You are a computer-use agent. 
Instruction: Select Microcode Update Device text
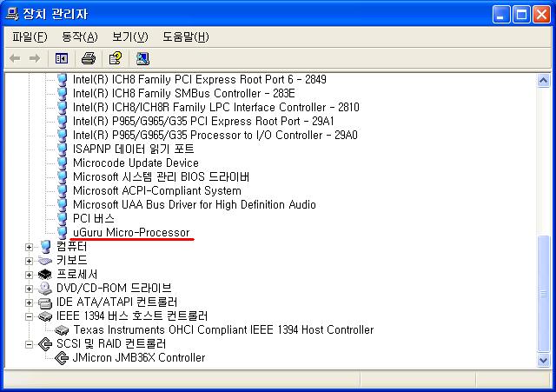pyautogui.click(x=136, y=163)
